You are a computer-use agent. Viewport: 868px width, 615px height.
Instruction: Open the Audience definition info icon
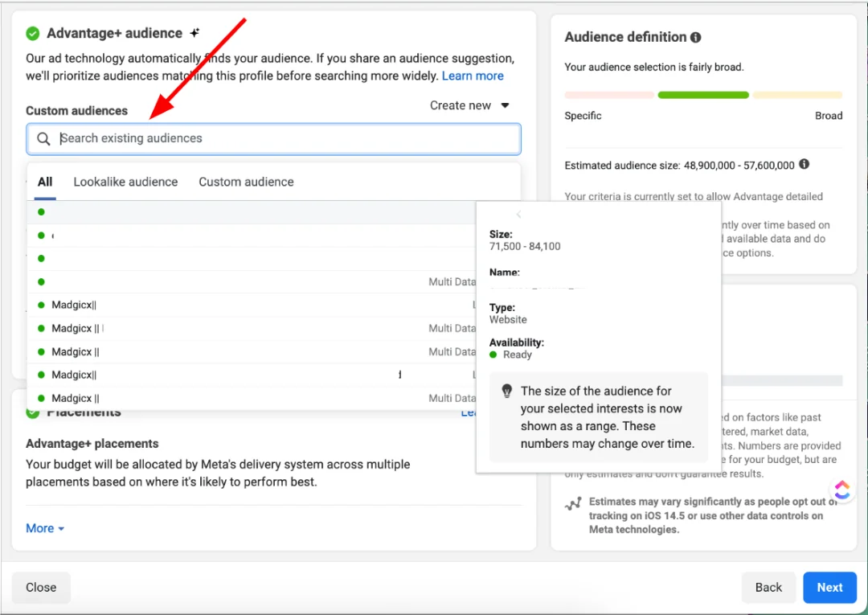[695, 37]
